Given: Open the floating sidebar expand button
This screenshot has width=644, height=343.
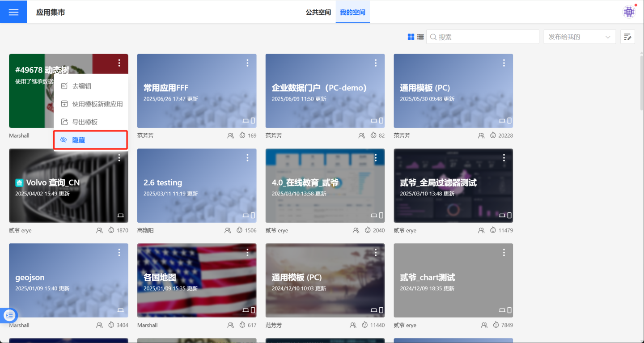Looking at the screenshot, I should pos(9,315).
